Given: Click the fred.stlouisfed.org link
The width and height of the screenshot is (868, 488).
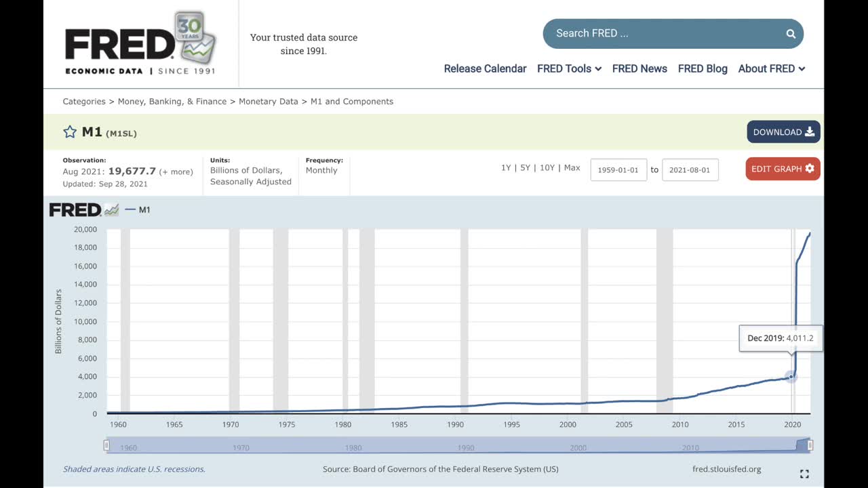Looking at the screenshot, I should 726,469.
